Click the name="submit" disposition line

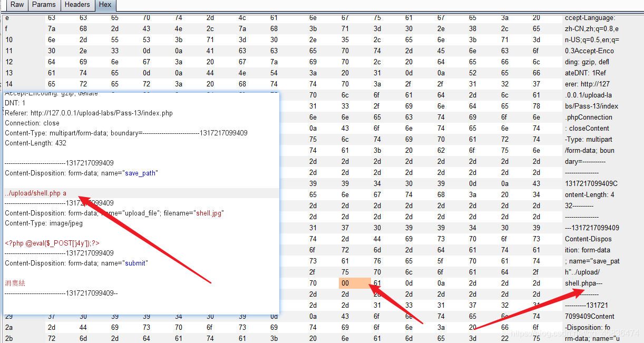point(76,263)
